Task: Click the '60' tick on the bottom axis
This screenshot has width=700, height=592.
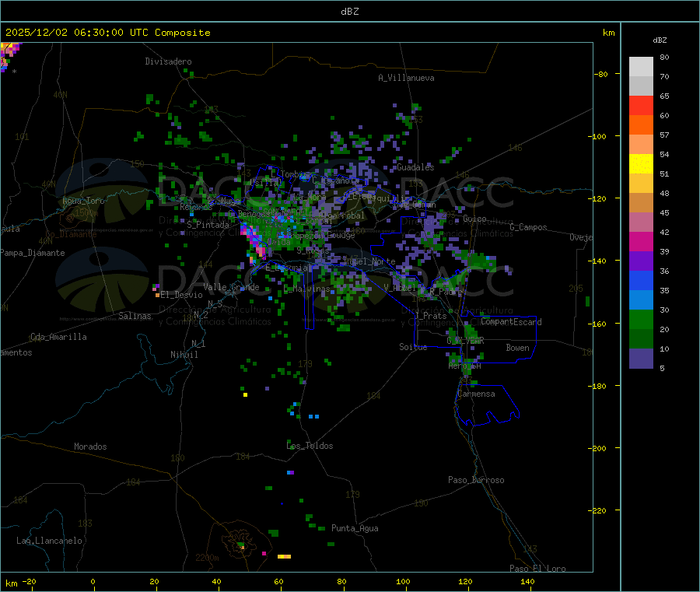Action: click(x=278, y=581)
